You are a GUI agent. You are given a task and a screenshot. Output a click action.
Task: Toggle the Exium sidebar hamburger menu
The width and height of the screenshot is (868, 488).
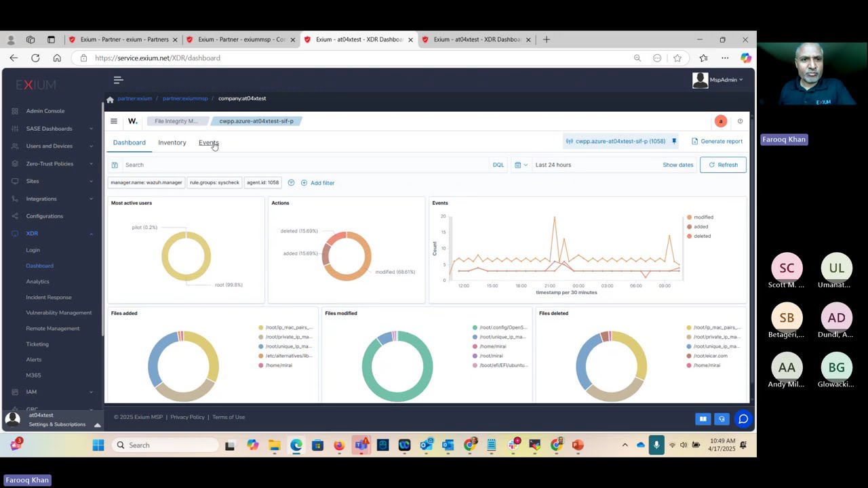point(118,80)
